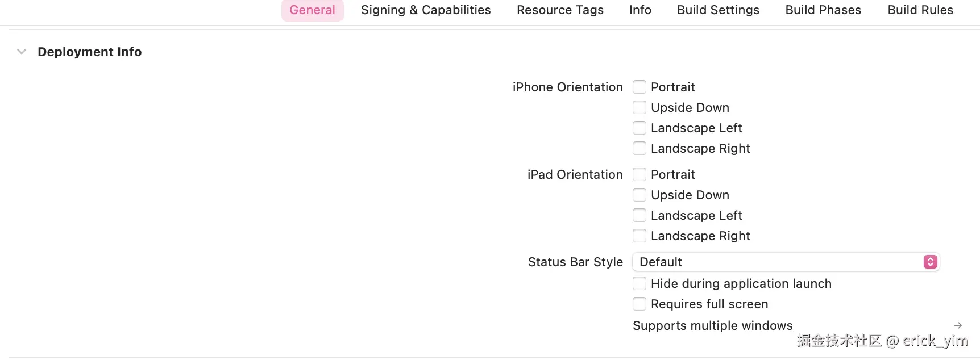Viewport: 980px width, 360px height.
Task: Enable iPhone Portrait orientation checkbox
Action: coord(640,87)
